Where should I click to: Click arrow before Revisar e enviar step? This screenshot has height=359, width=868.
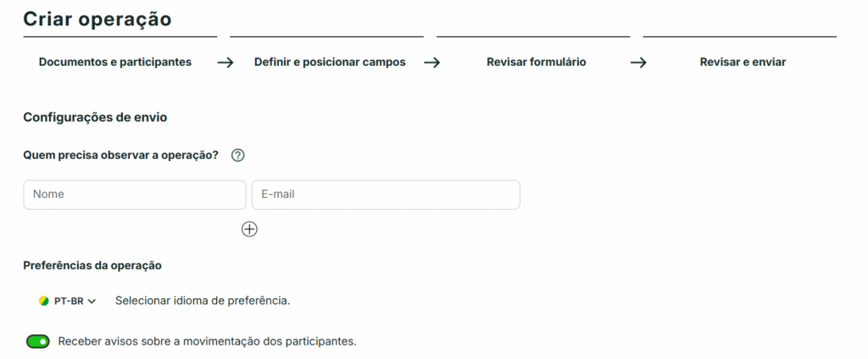click(638, 62)
